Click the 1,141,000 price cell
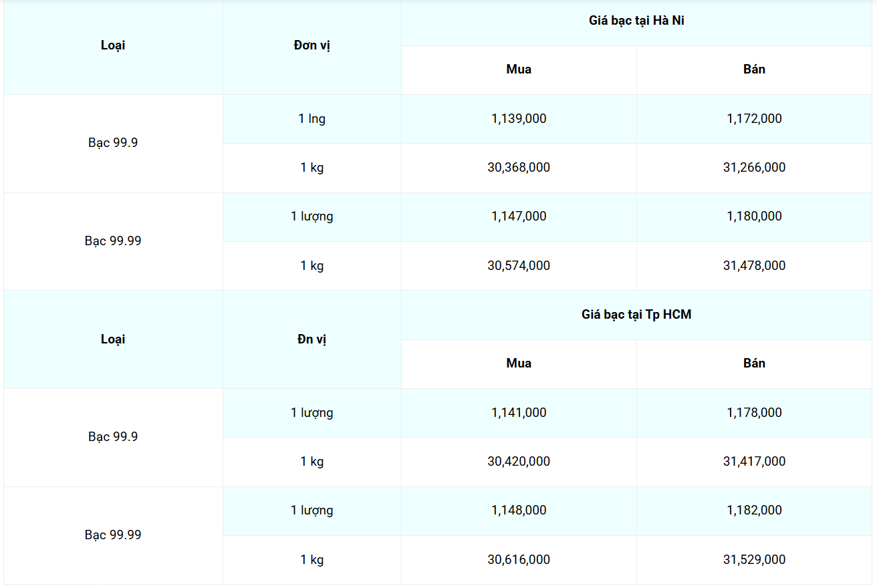Viewport: 877px width, 588px height. (519, 413)
